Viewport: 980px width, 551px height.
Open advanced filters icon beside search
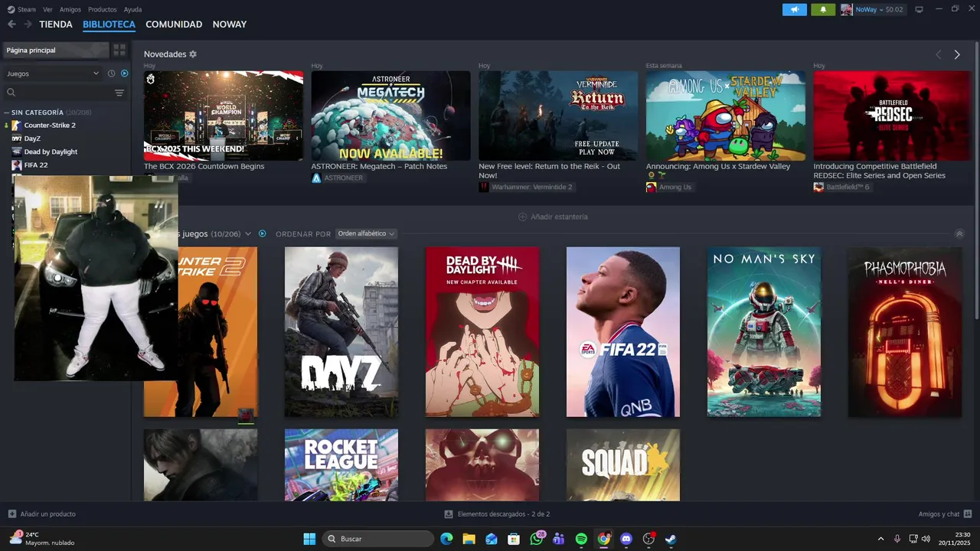tap(119, 93)
